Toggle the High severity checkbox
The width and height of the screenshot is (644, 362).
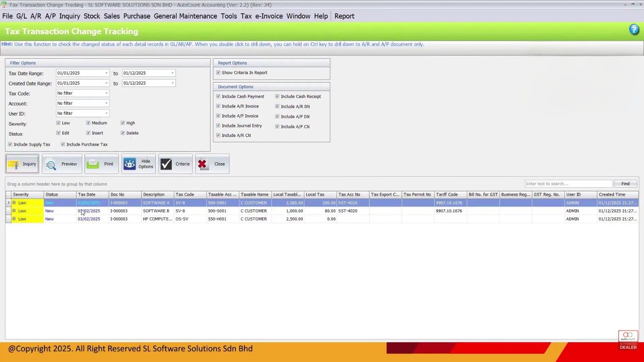pyautogui.click(x=123, y=123)
